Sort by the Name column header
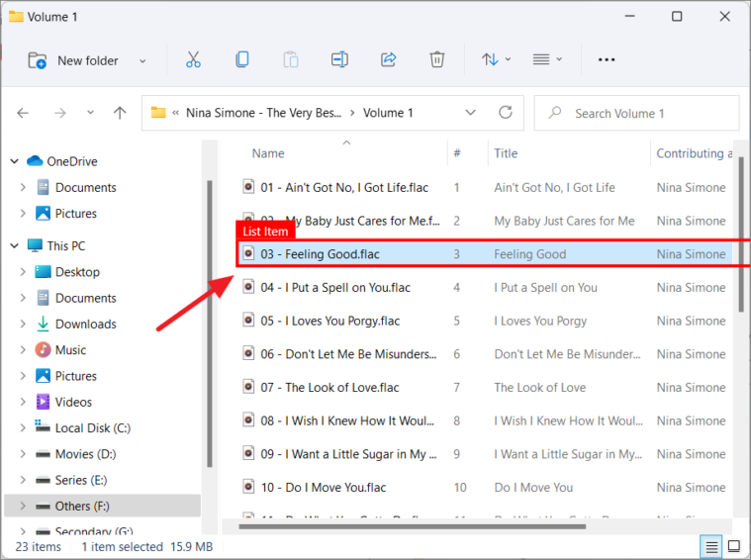The width and height of the screenshot is (751, 560). click(x=268, y=153)
